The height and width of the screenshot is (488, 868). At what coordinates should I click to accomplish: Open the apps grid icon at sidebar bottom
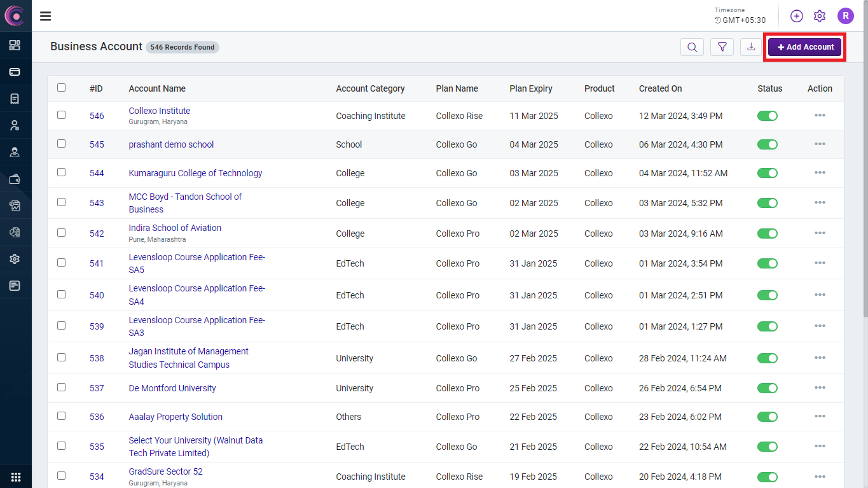16,477
